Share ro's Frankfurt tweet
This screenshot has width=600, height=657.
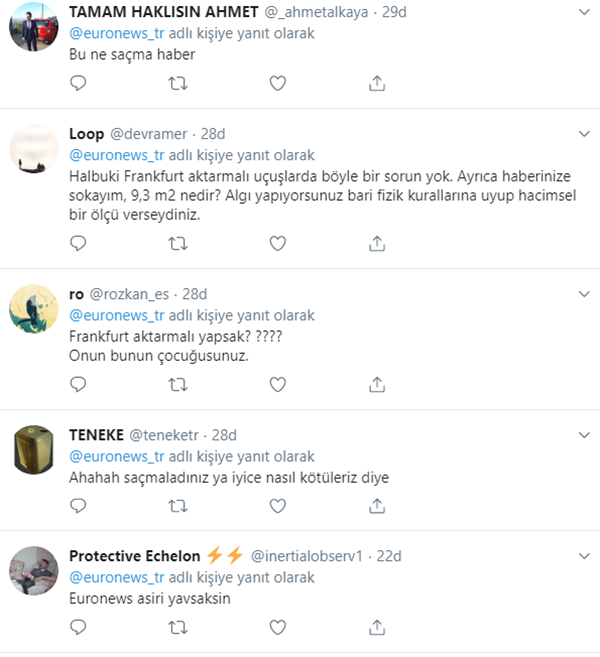(377, 383)
